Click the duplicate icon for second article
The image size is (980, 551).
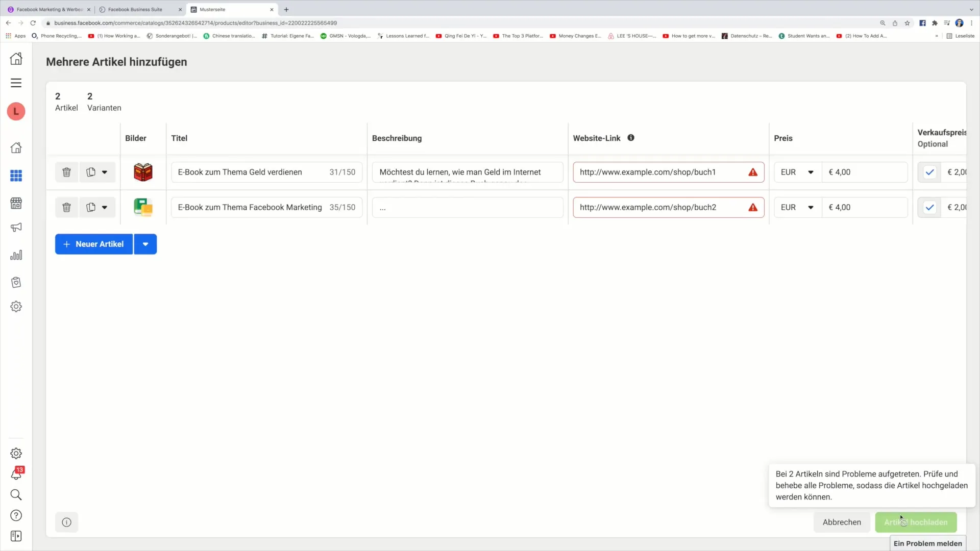click(90, 207)
